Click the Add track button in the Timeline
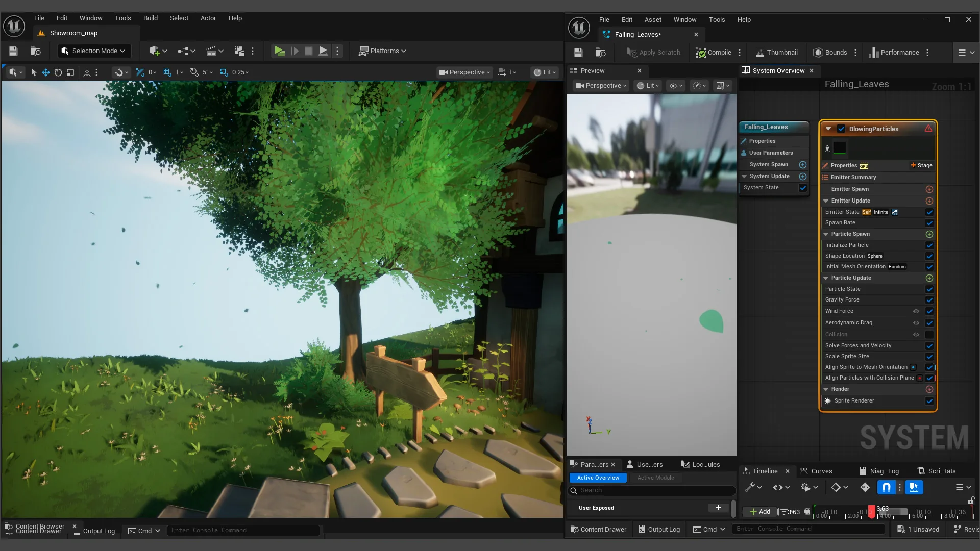980x551 pixels. (759, 512)
